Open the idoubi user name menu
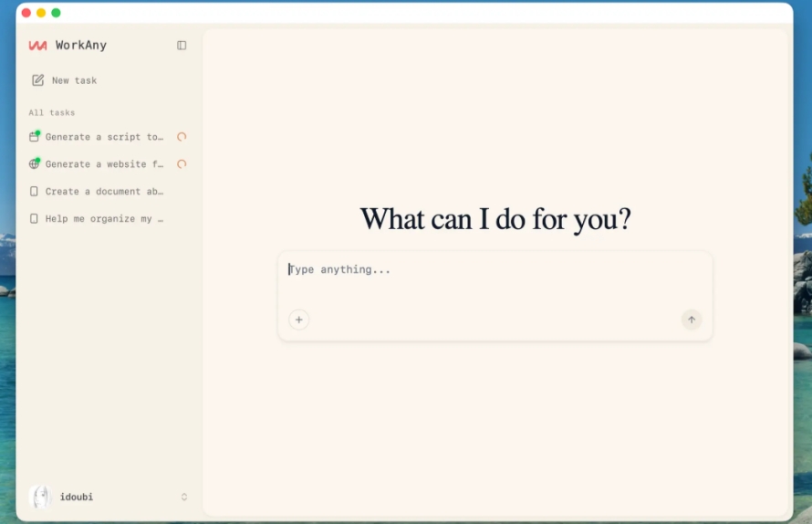Image resolution: width=812 pixels, height=524 pixels. coord(76,497)
